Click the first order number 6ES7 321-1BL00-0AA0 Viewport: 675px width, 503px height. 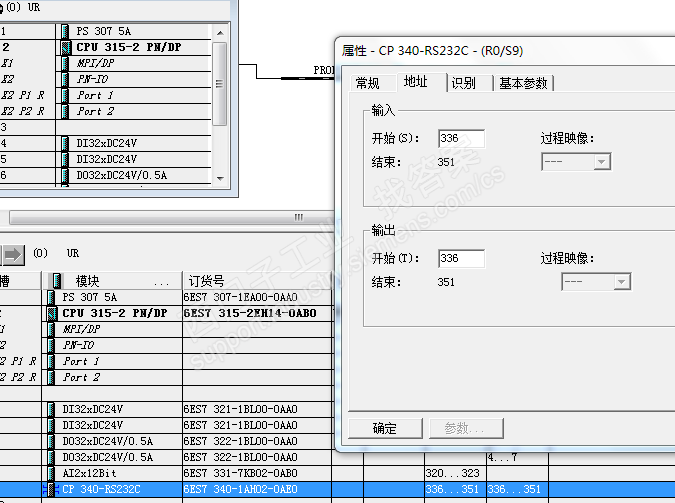pos(240,409)
